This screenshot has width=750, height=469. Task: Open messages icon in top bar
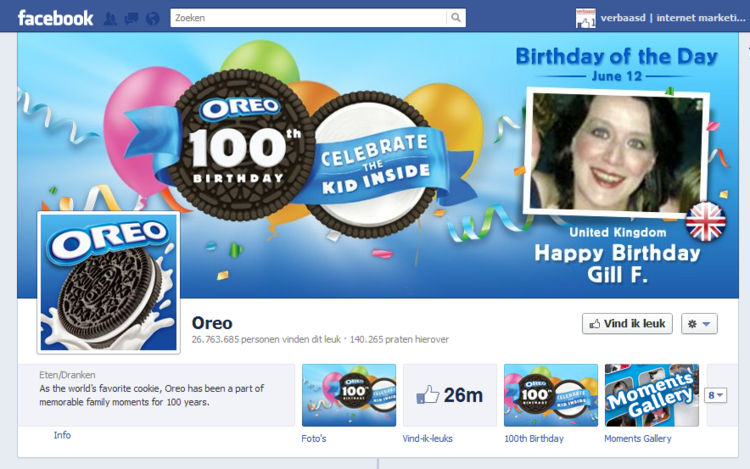pos(131,19)
